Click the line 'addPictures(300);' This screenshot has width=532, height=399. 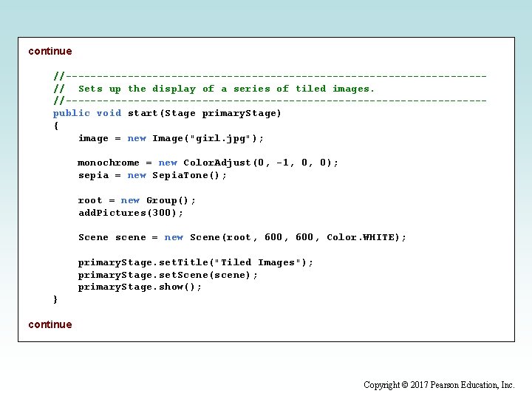point(131,213)
